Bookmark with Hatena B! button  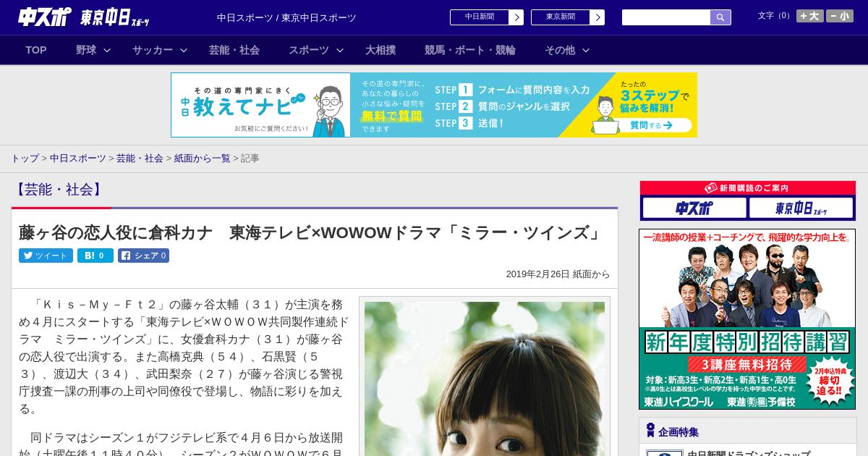click(x=95, y=256)
